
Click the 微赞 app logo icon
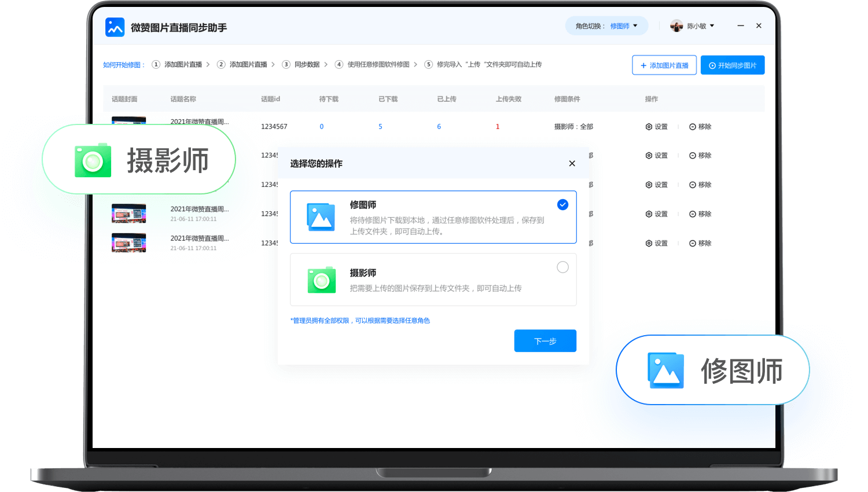pyautogui.click(x=115, y=27)
